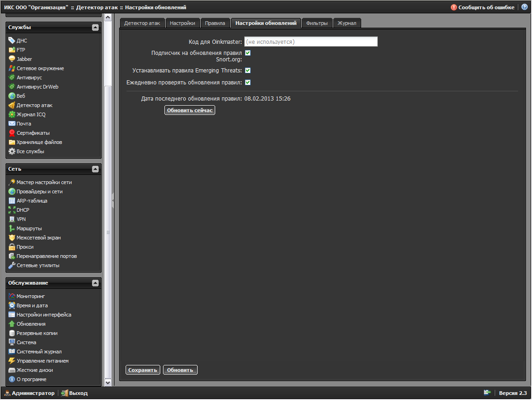This screenshot has height=400, width=532.
Task: Select the Настройки обновлений tab
Action: tap(266, 23)
